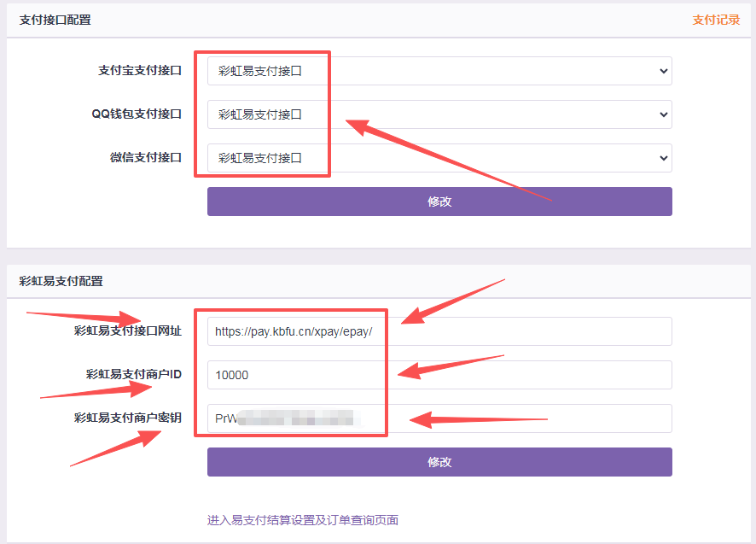
Task: Open the 进入易支付结算设置及订单查询页面 link
Action: click(x=302, y=520)
